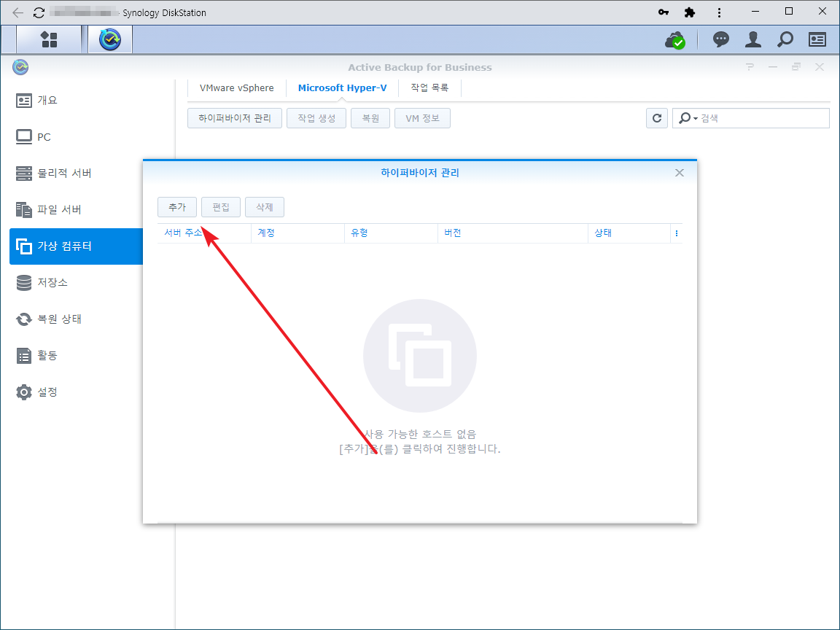This screenshot has width=840, height=630.
Task: Sort by 계정 column header
Action: (297, 233)
